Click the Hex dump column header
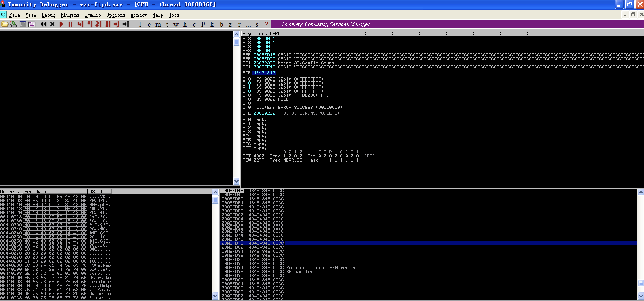 point(55,191)
